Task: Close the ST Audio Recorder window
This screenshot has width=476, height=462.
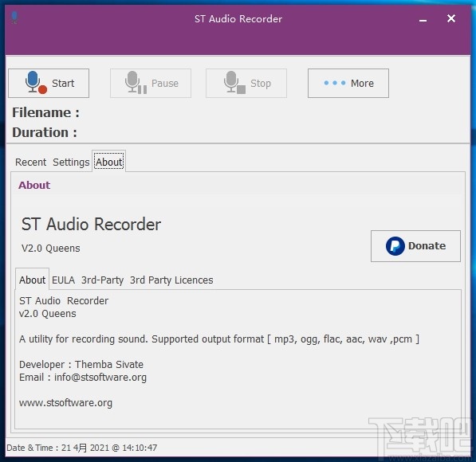Action: coord(451,18)
